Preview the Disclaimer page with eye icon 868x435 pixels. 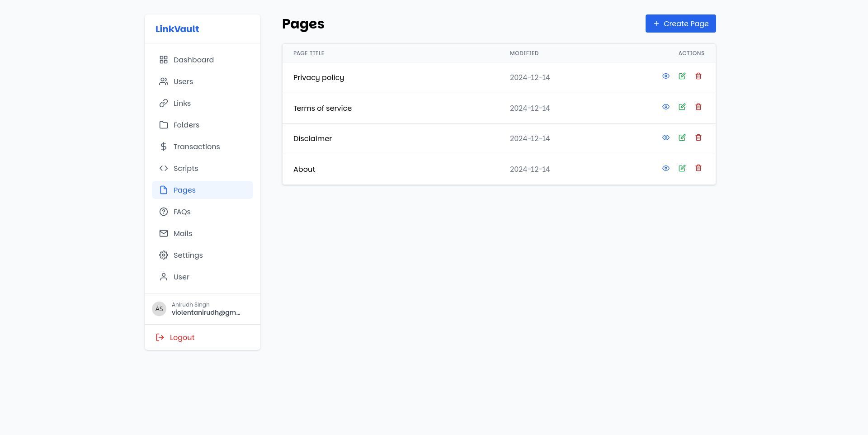665,138
